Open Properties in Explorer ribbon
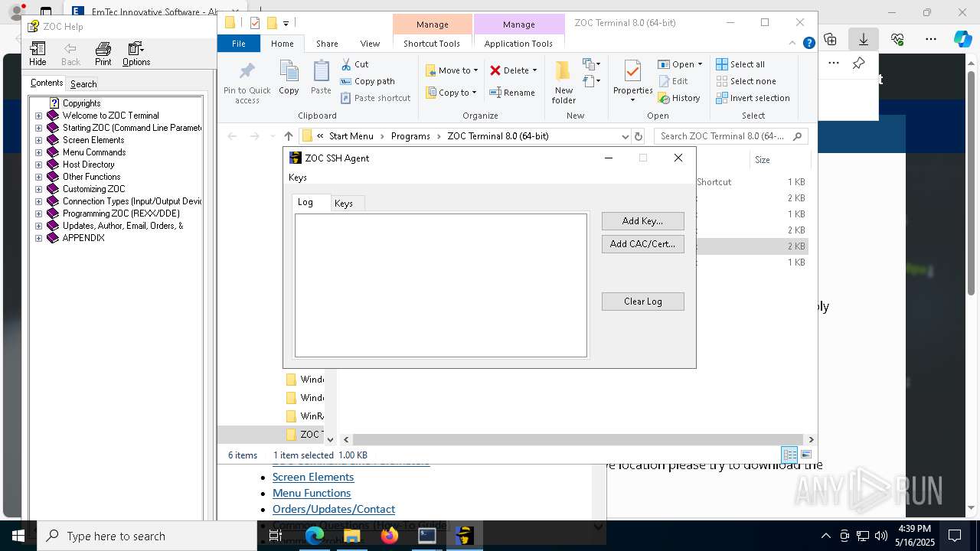The image size is (980, 551). click(632, 81)
